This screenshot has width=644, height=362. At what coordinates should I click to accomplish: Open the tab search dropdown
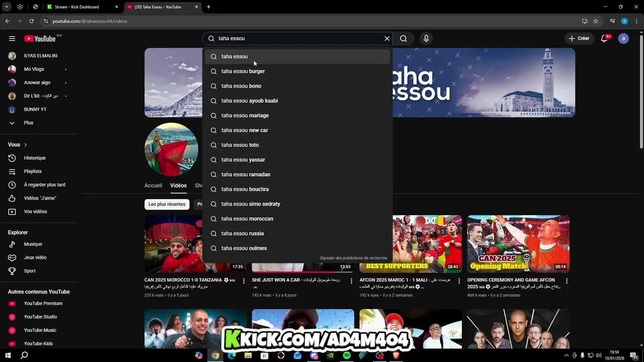click(x=7, y=7)
